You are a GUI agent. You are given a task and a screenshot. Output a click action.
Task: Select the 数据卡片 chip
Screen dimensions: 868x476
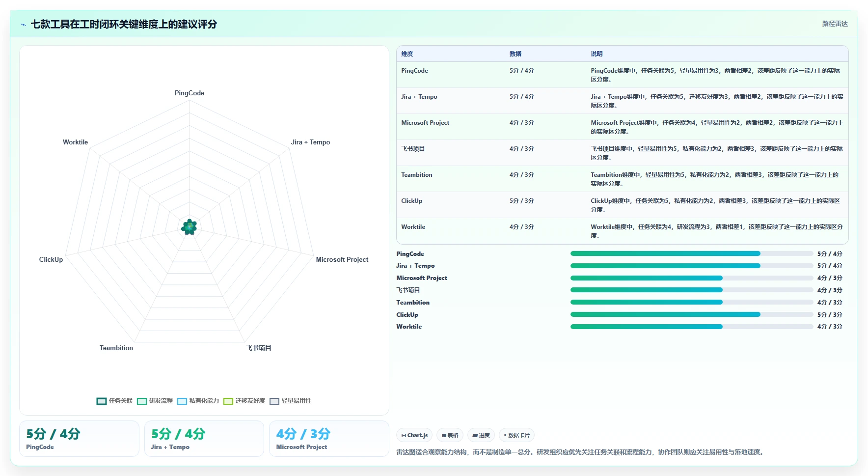(x=516, y=435)
